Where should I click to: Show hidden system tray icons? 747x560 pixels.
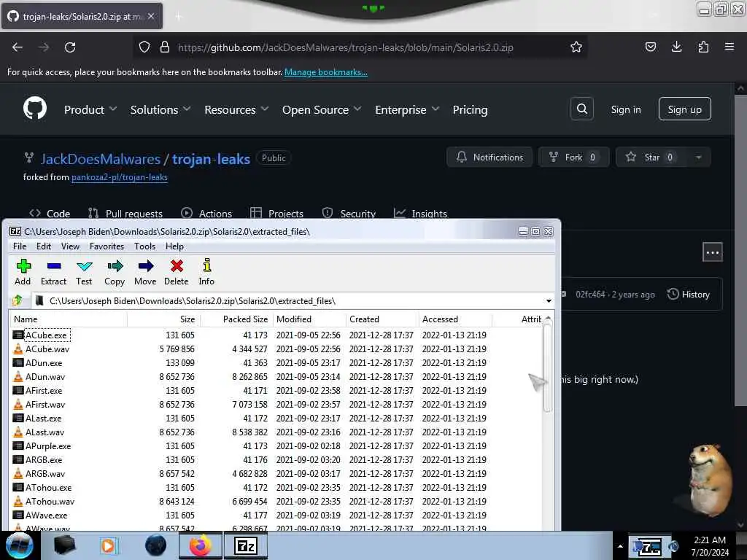point(620,546)
